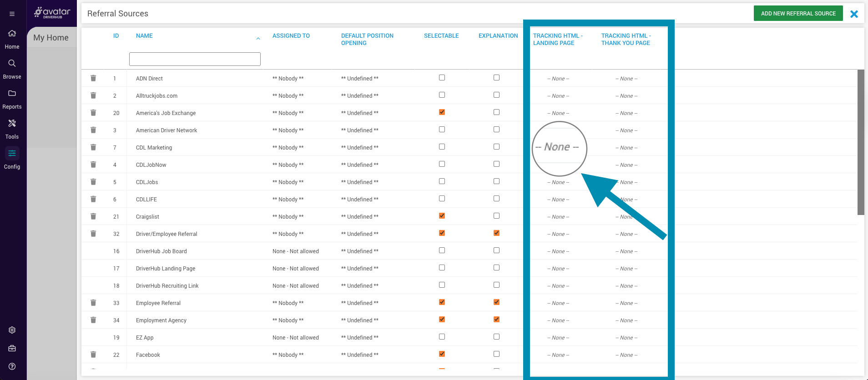
Task: Open Default Position Opening for Facebook
Action: 359,355
